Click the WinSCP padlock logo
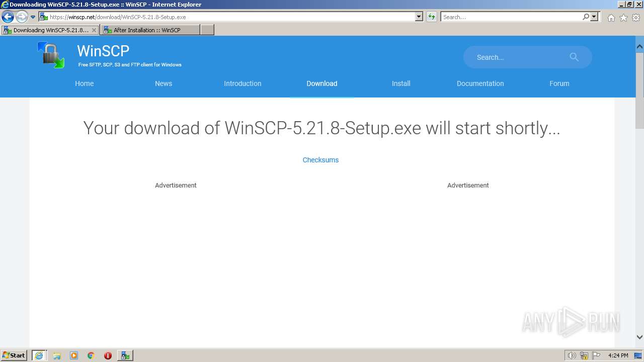 click(51, 55)
